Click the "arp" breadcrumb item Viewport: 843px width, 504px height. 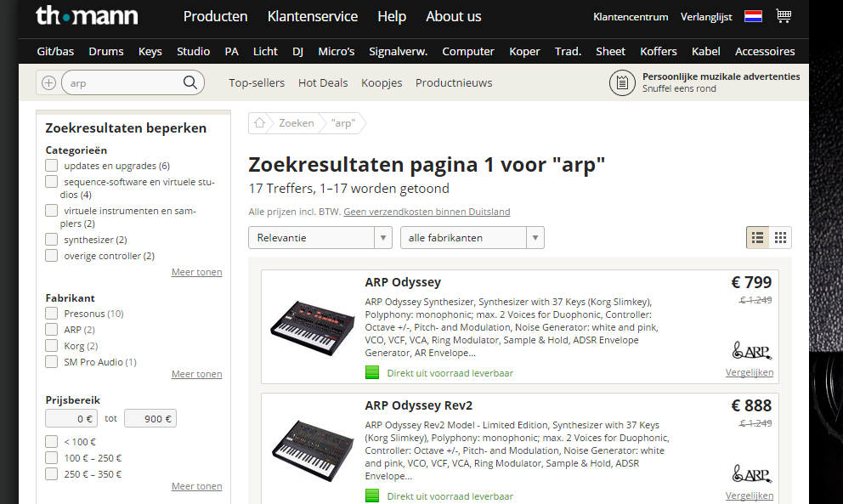pyautogui.click(x=343, y=123)
